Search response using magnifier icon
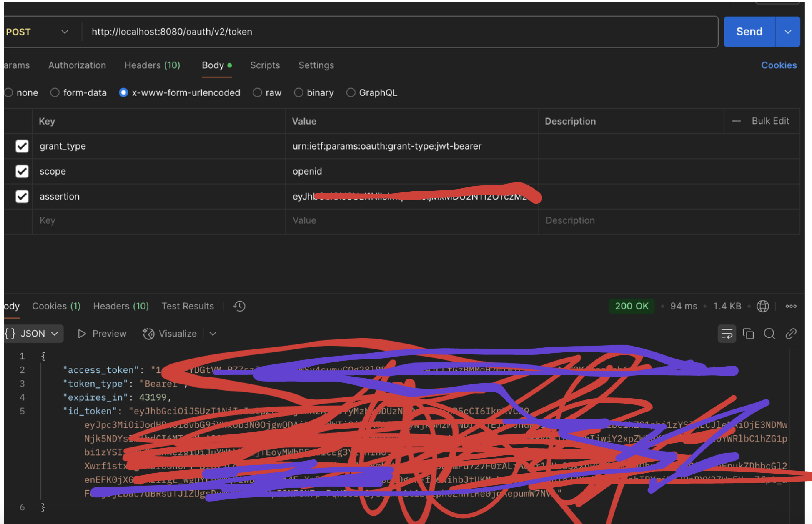The height and width of the screenshot is (524, 812). [769, 334]
